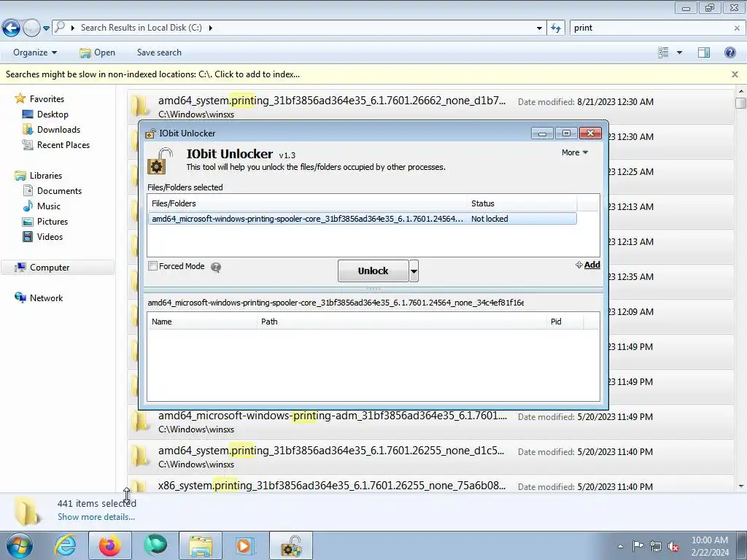Click the scroll down arrow of results

pyautogui.click(x=741, y=486)
